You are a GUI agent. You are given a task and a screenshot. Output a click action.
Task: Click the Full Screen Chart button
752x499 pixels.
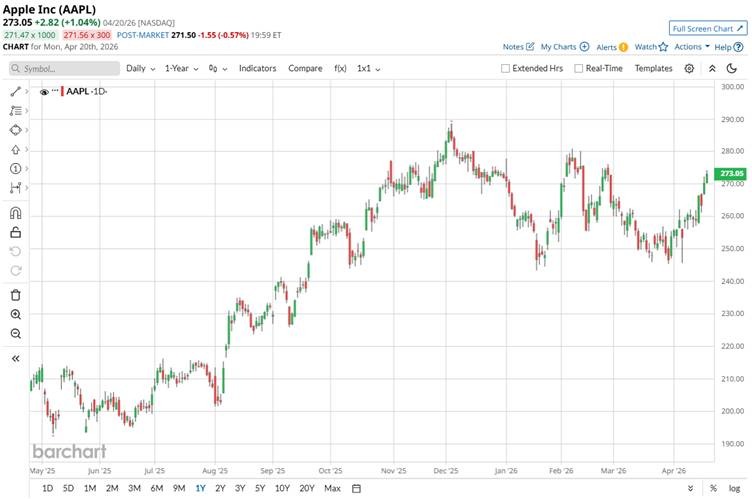[x=707, y=28]
